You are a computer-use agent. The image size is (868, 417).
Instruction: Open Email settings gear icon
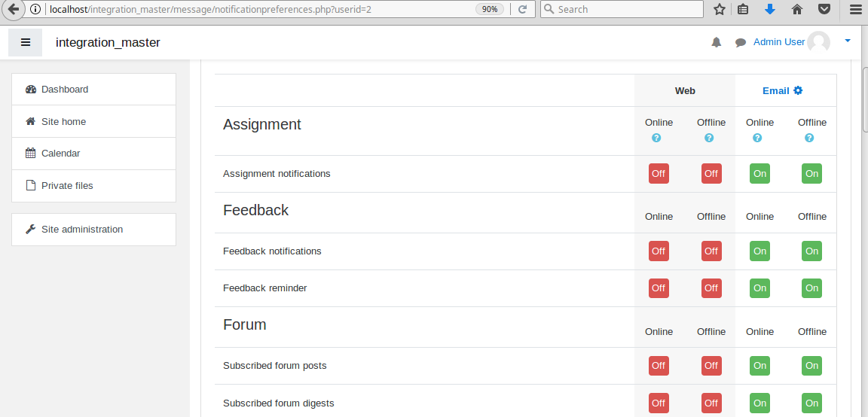[x=798, y=90]
